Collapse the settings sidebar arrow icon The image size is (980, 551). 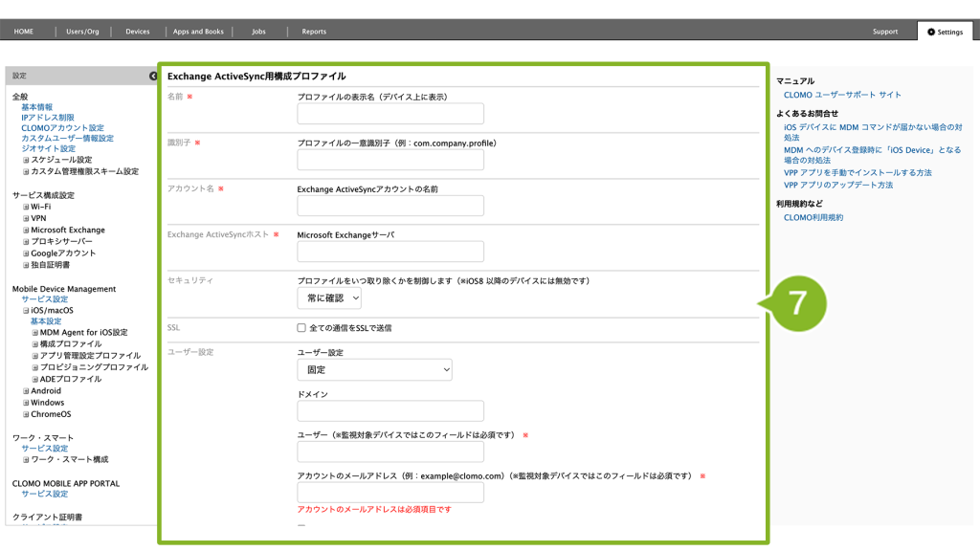coord(153,76)
